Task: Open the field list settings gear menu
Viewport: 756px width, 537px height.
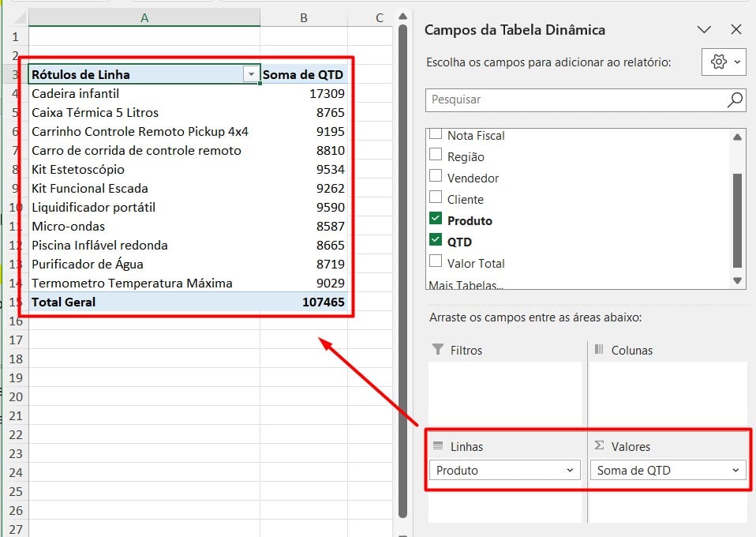Action: [724, 62]
